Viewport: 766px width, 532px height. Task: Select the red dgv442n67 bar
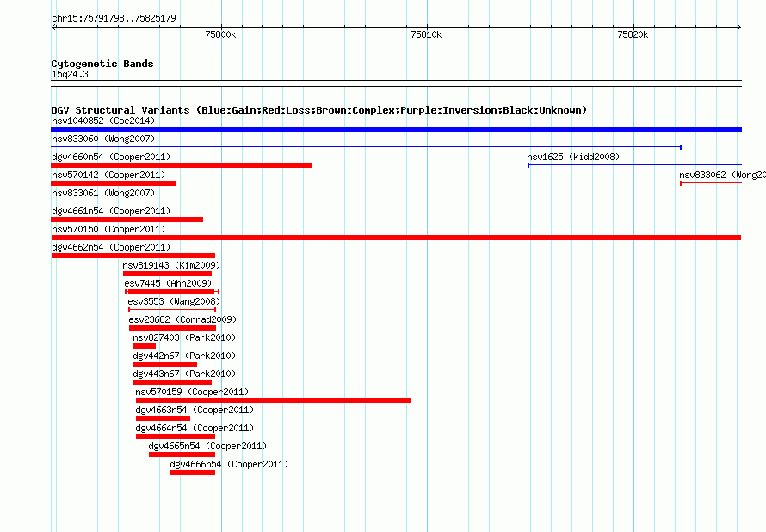(165, 364)
